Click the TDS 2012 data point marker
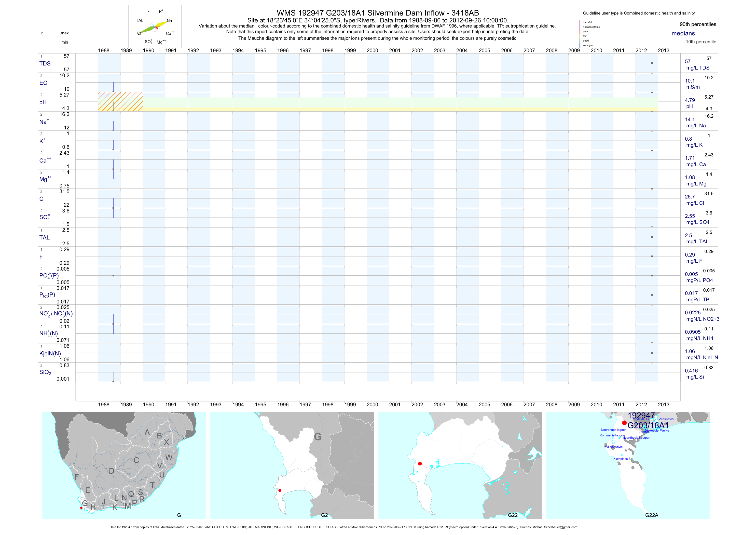Image resolution: width=756 pixels, height=535 pixels. 652,63
